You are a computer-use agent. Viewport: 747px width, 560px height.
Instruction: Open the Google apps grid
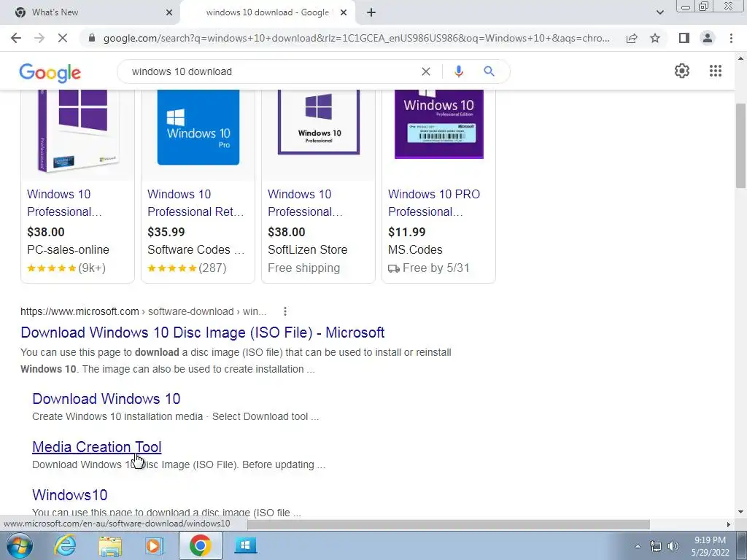coord(715,71)
